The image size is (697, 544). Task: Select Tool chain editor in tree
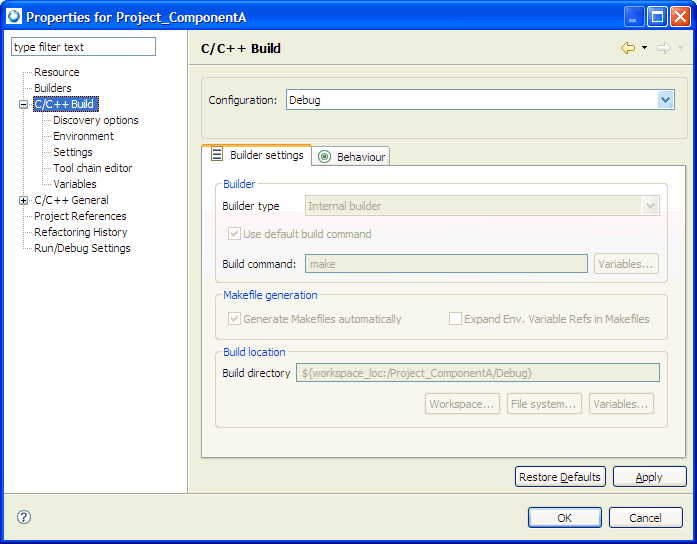92,168
